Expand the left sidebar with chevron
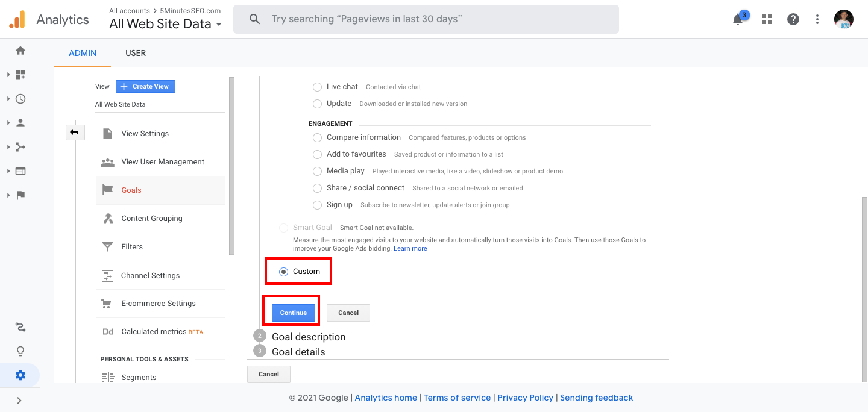Screen dimensions: 868x412 (x=19, y=400)
